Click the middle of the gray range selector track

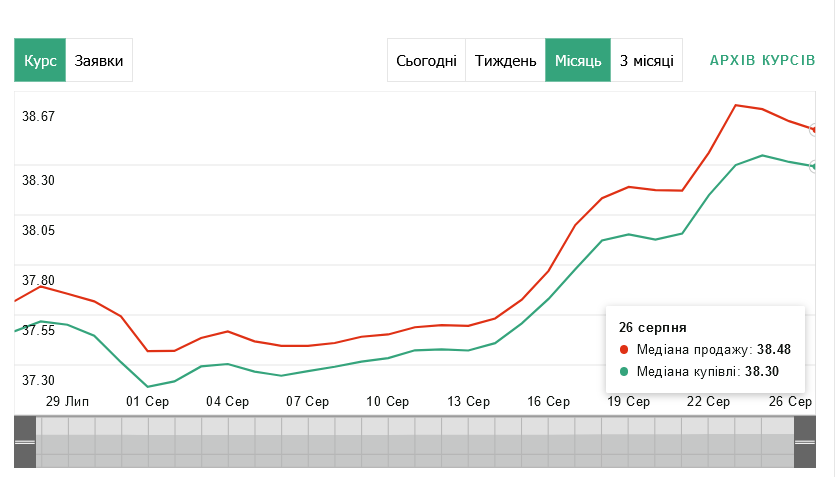[415, 441]
